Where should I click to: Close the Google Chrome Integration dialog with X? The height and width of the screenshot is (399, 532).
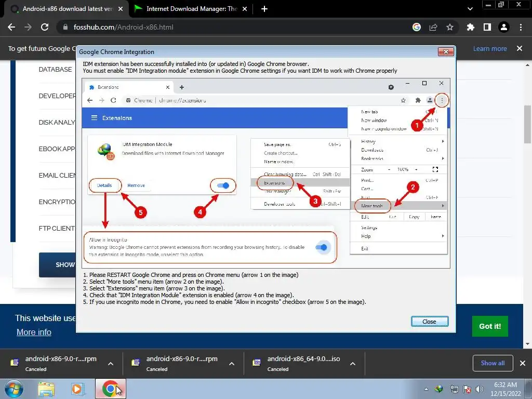446,51
